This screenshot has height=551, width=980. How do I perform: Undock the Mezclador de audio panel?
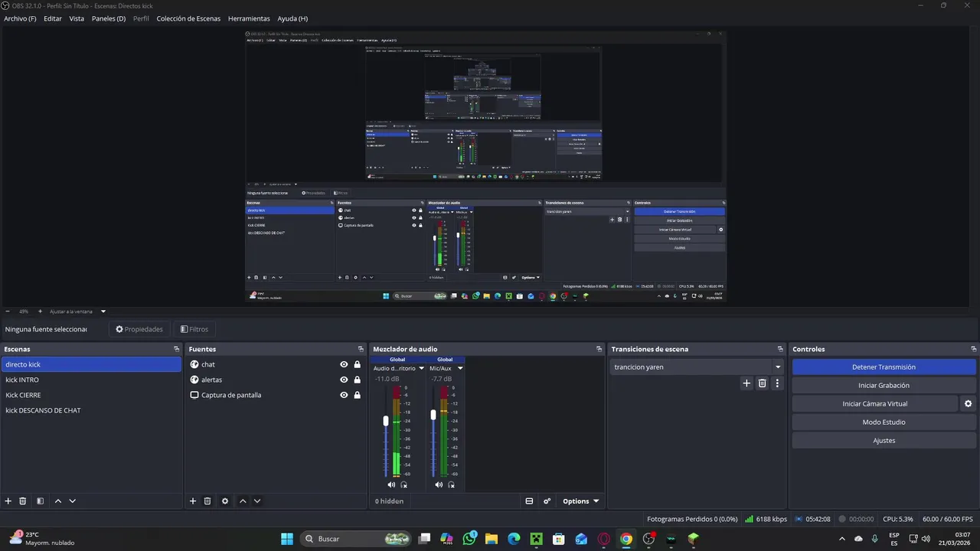(x=599, y=349)
